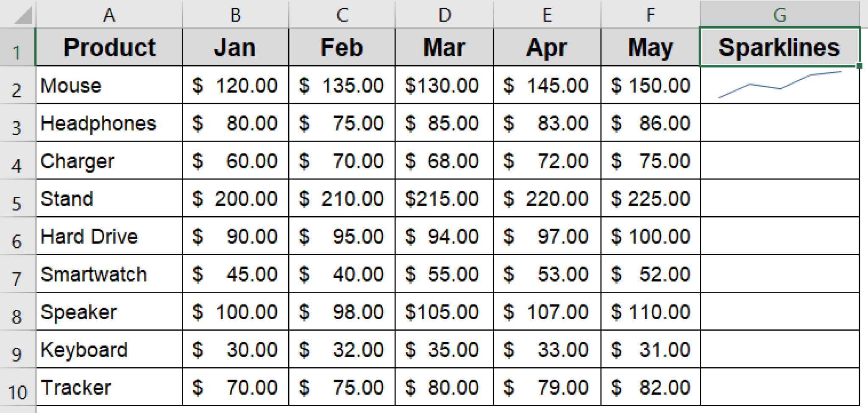The image size is (868, 413).
Task: Select column A header
Action: [x=109, y=14]
